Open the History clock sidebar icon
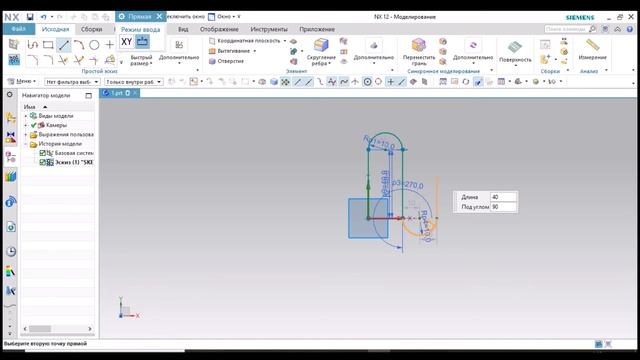The height and width of the screenshot is (360, 640). point(11,251)
